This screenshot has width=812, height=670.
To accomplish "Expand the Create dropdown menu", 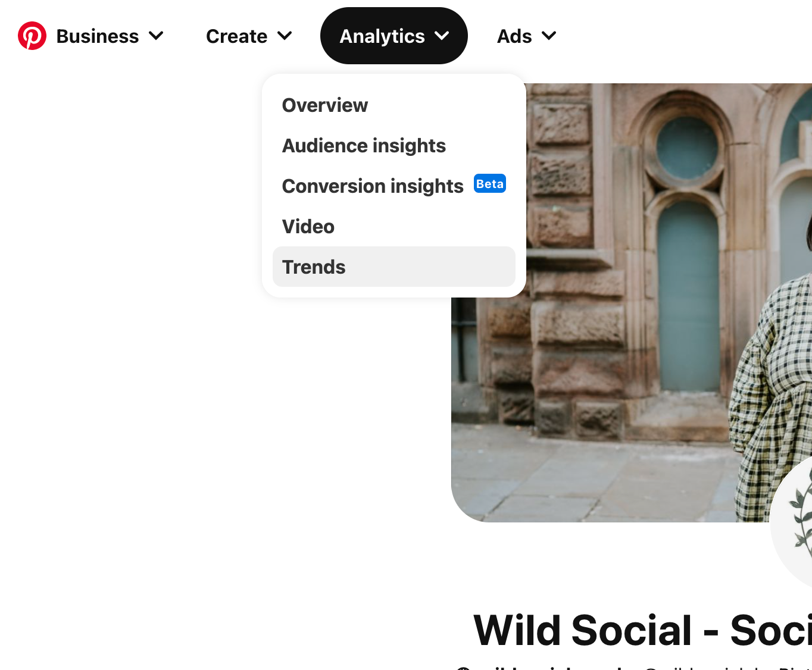I will click(x=249, y=36).
